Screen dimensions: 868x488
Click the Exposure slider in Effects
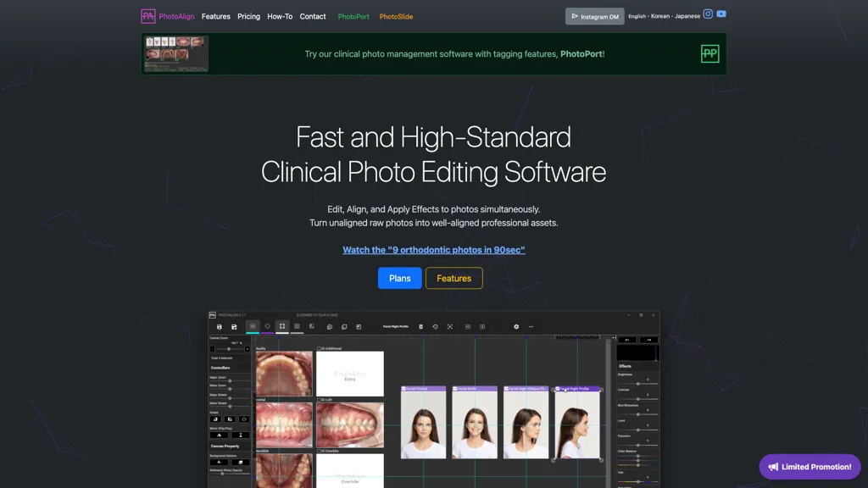point(637,445)
